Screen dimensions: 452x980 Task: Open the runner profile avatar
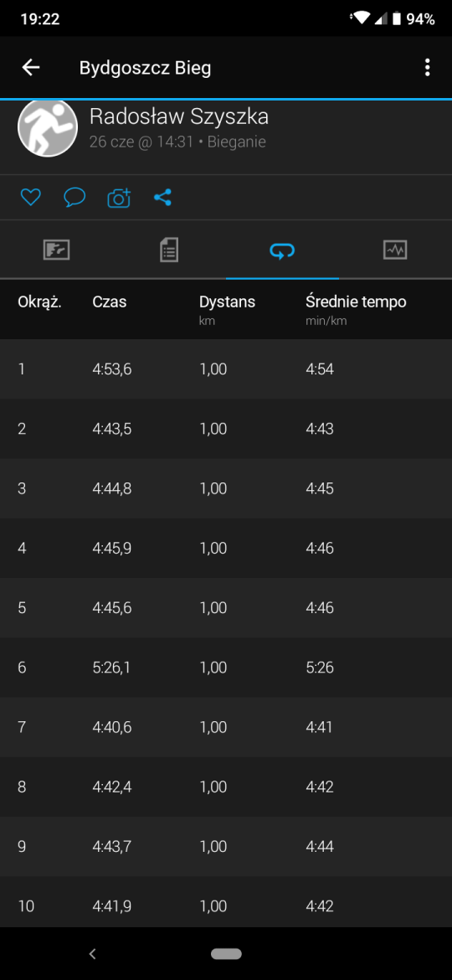pyautogui.click(x=48, y=128)
